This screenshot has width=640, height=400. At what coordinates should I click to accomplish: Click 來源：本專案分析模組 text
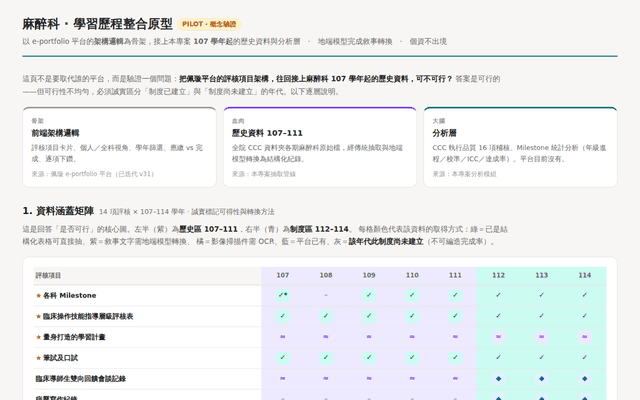tap(464, 174)
